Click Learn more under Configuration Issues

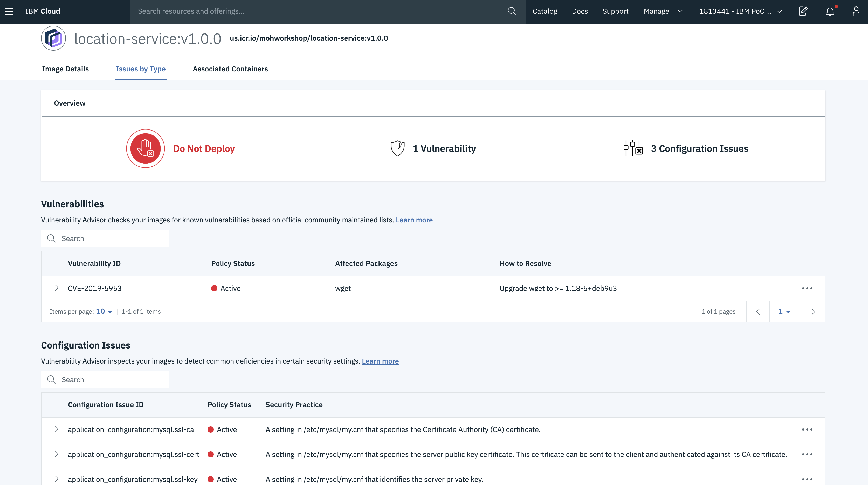click(x=380, y=361)
